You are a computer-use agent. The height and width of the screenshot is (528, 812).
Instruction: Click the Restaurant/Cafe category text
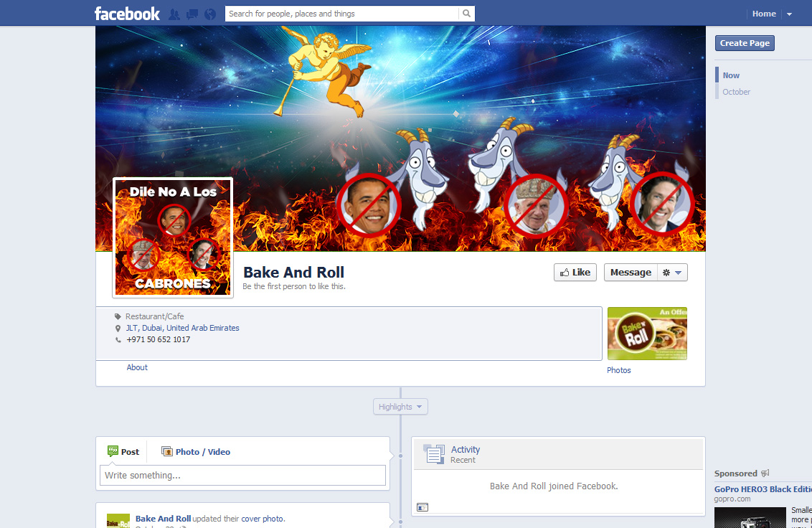154,316
